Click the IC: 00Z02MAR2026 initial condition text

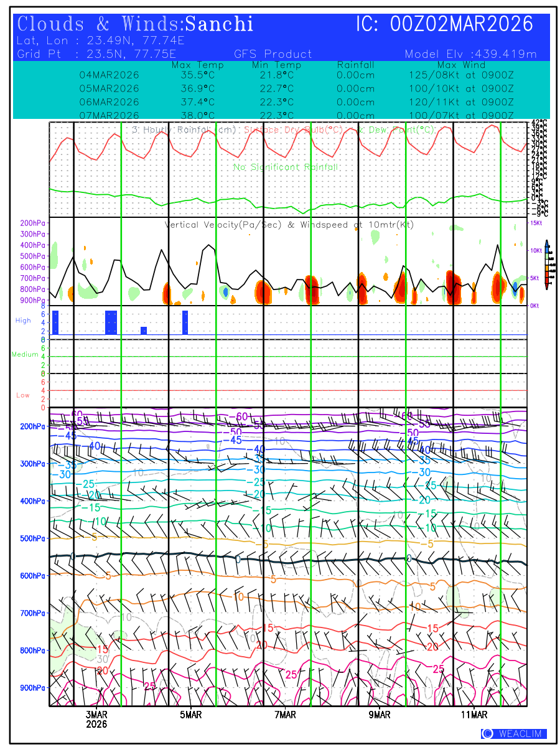click(x=444, y=24)
